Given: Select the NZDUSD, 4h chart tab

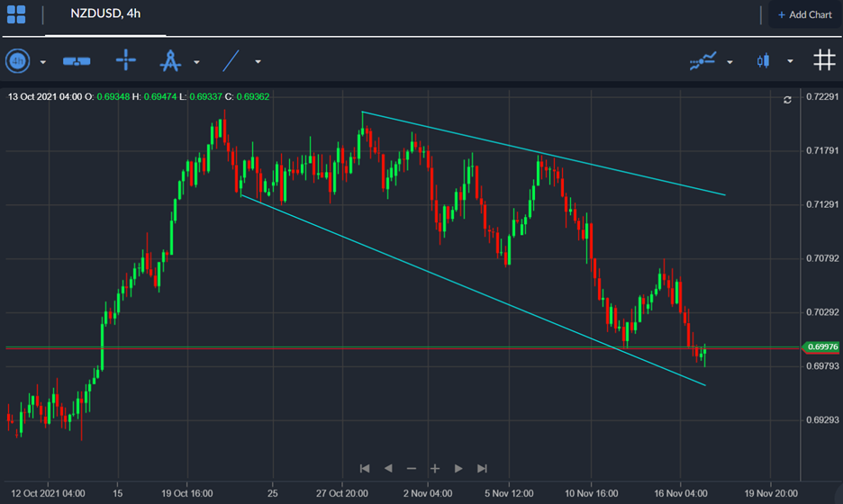Looking at the screenshot, I should pos(105,14).
